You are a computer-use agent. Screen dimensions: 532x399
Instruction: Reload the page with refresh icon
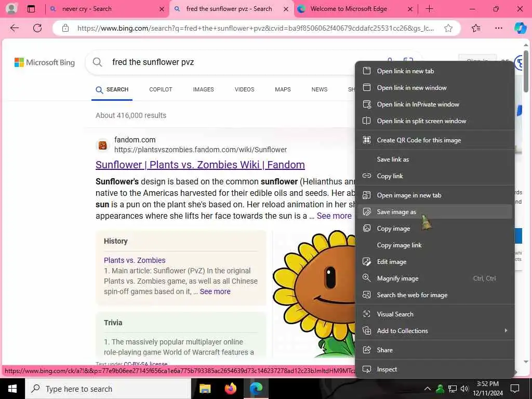tap(37, 28)
